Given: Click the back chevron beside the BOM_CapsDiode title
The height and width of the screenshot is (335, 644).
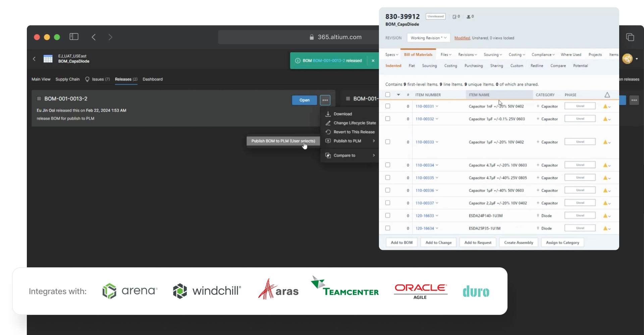Looking at the screenshot, I should pyautogui.click(x=34, y=59).
